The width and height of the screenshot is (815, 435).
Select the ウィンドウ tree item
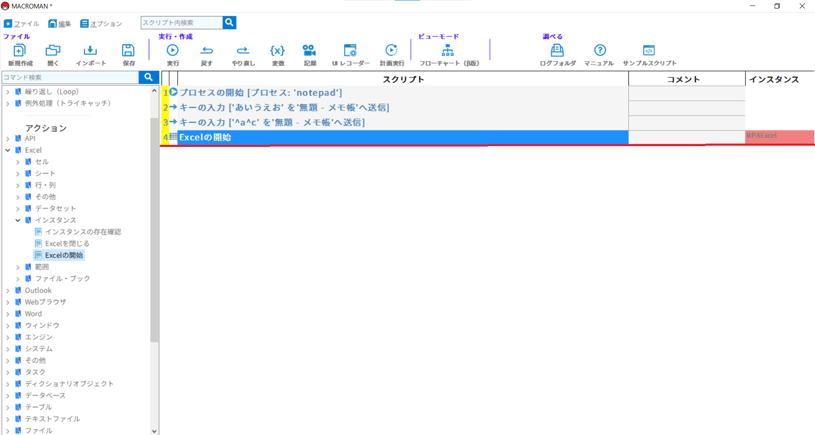(42, 325)
